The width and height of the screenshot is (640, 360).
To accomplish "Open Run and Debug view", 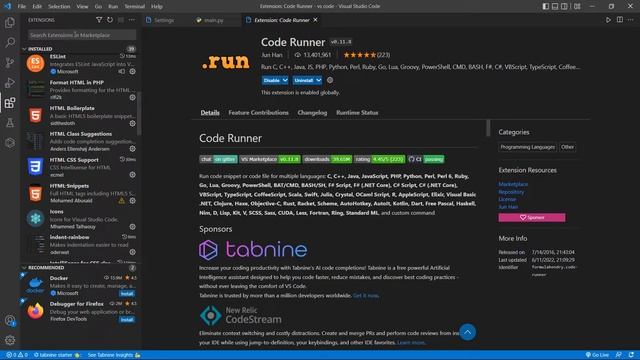I will (10, 82).
